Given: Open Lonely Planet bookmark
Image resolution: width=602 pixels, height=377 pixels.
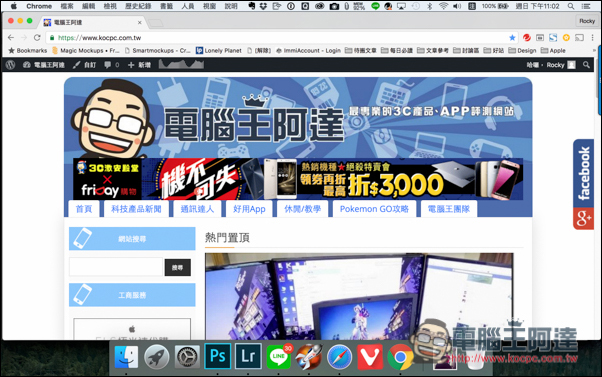Looking at the screenshot, I should 219,50.
